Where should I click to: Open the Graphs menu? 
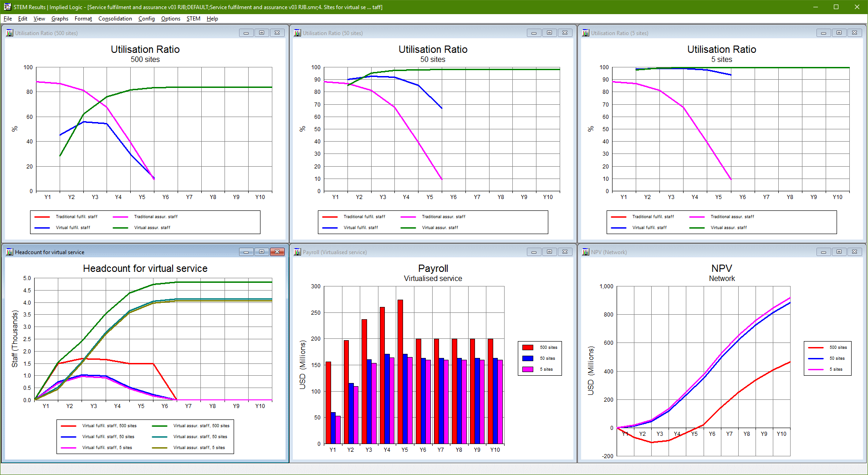point(60,19)
